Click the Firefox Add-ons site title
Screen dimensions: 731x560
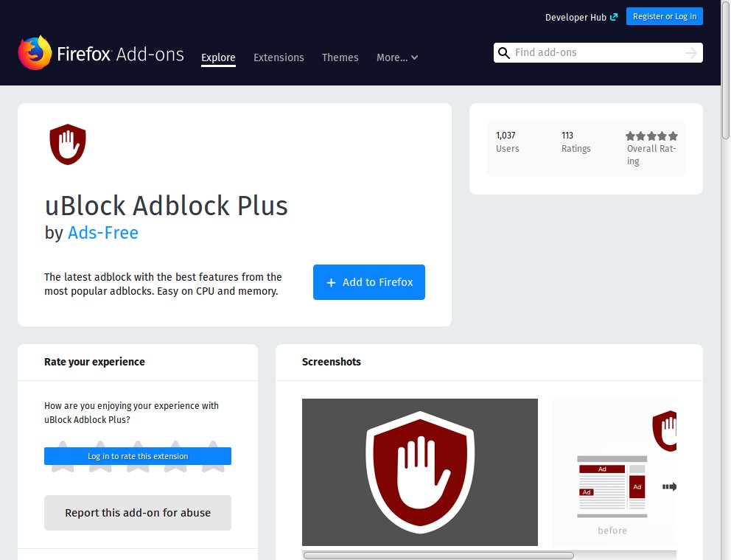coord(120,54)
